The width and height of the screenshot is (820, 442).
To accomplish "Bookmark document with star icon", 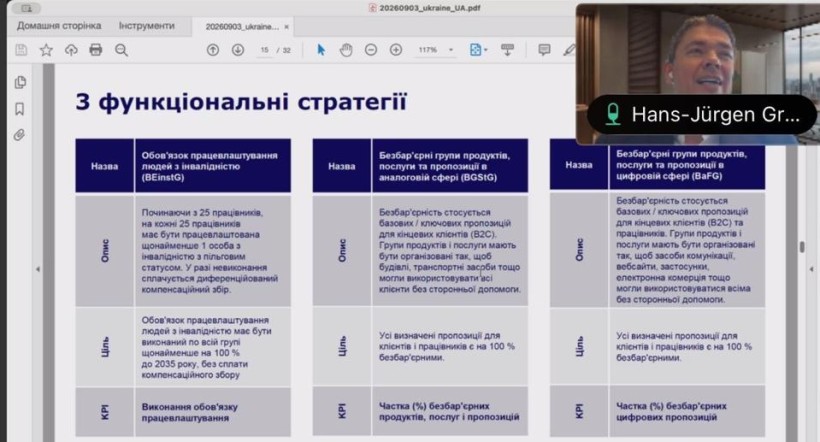I will 46,50.
